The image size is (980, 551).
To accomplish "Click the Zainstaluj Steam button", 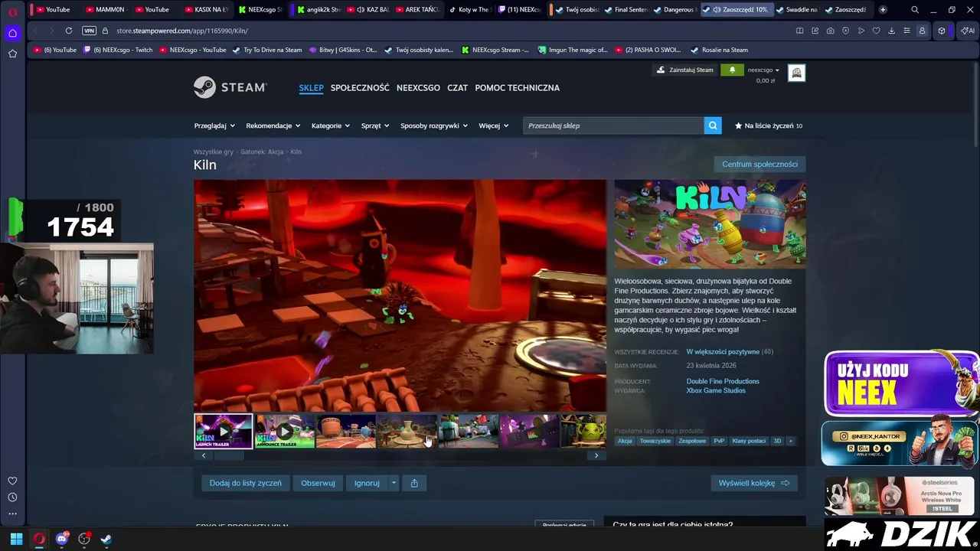I will [685, 70].
